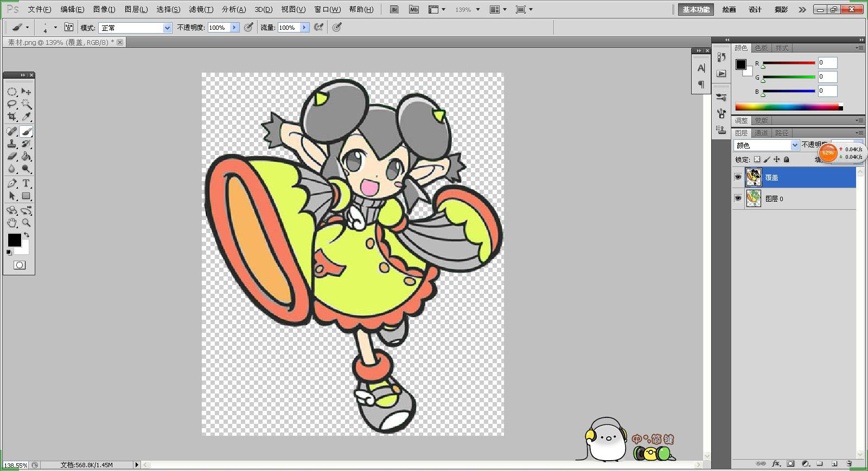
Task: Create new layer icon in Layers panel
Action: tap(834, 464)
